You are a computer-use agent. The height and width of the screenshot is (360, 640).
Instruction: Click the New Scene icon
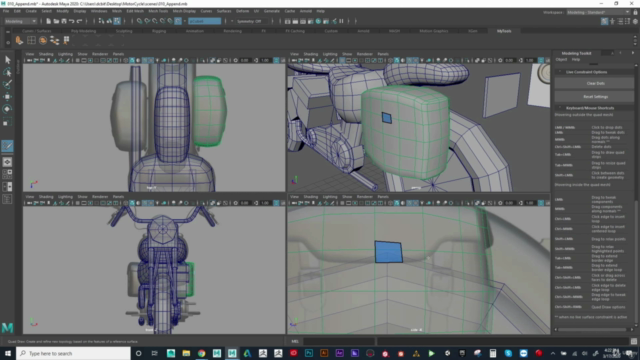(x=49, y=21)
